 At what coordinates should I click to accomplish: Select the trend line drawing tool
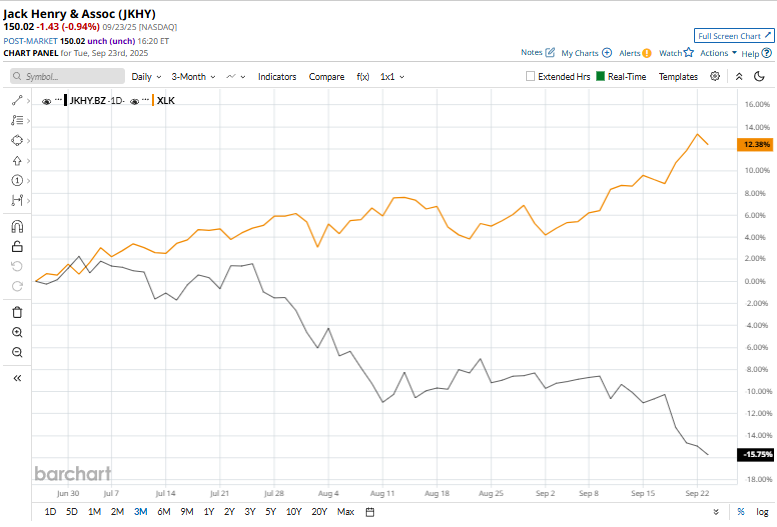[x=17, y=101]
